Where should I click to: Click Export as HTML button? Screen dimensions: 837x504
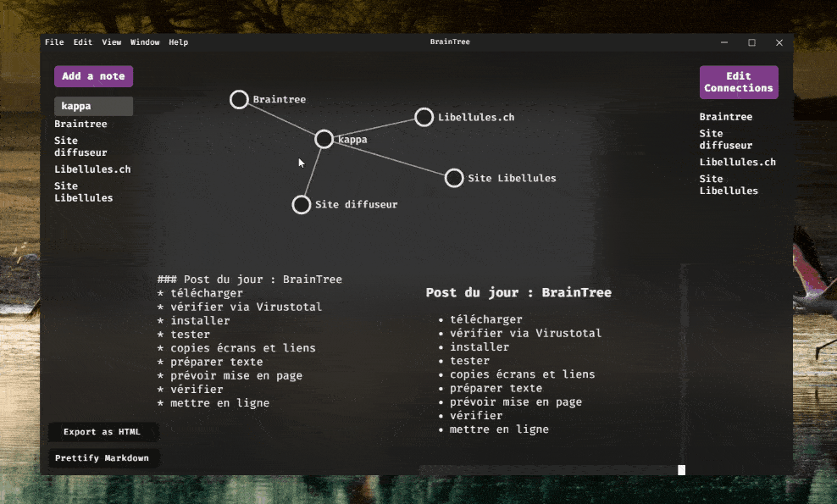tap(102, 432)
